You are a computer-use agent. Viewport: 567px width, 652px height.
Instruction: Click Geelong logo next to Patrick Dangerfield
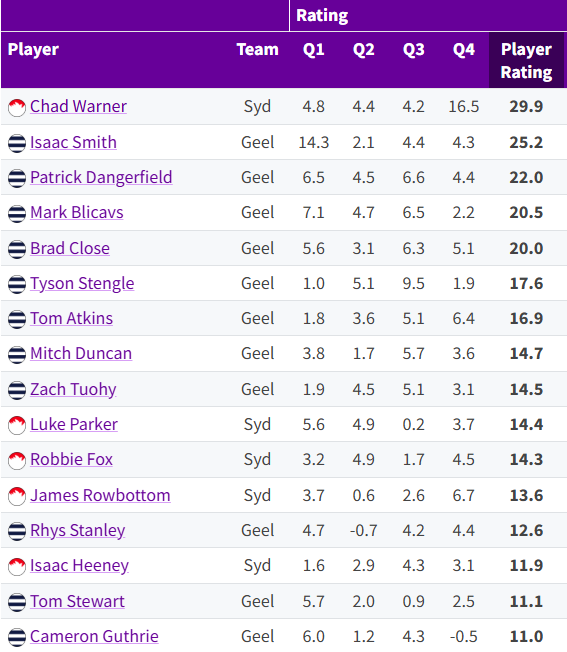coord(17,178)
